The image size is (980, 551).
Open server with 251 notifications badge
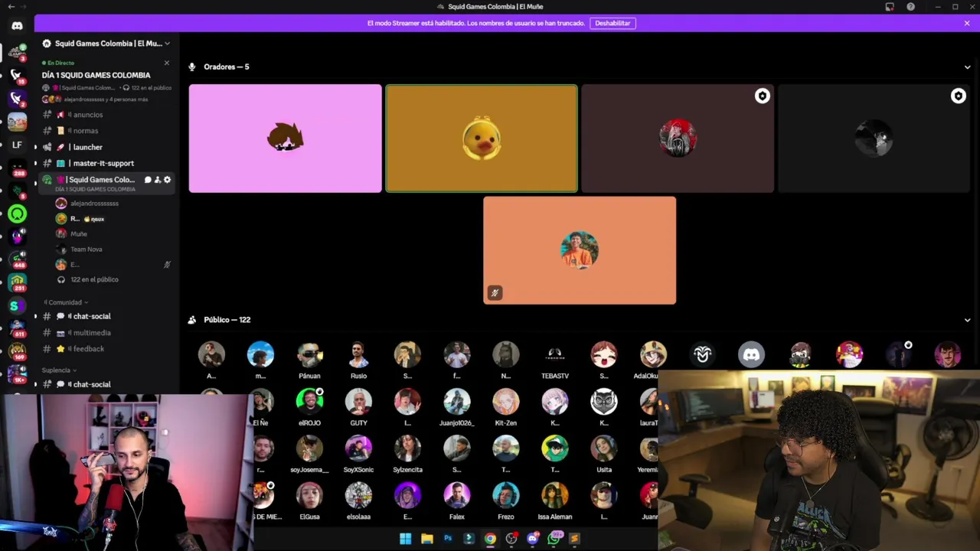tap(17, 283)
